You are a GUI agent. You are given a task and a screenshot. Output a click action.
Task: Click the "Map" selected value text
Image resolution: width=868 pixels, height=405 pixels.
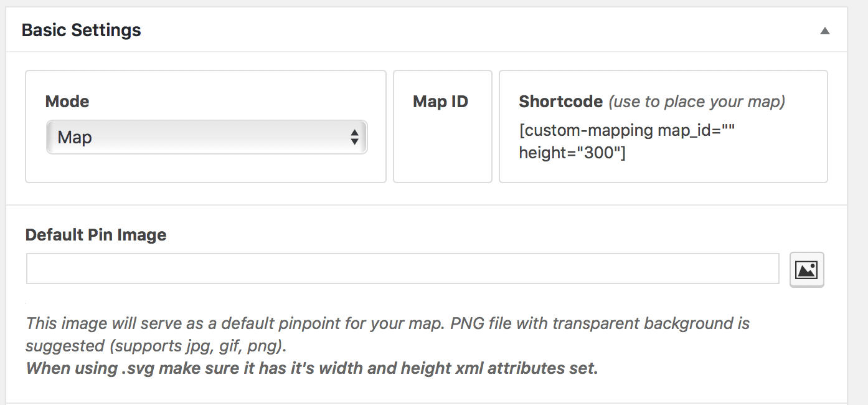75,137
